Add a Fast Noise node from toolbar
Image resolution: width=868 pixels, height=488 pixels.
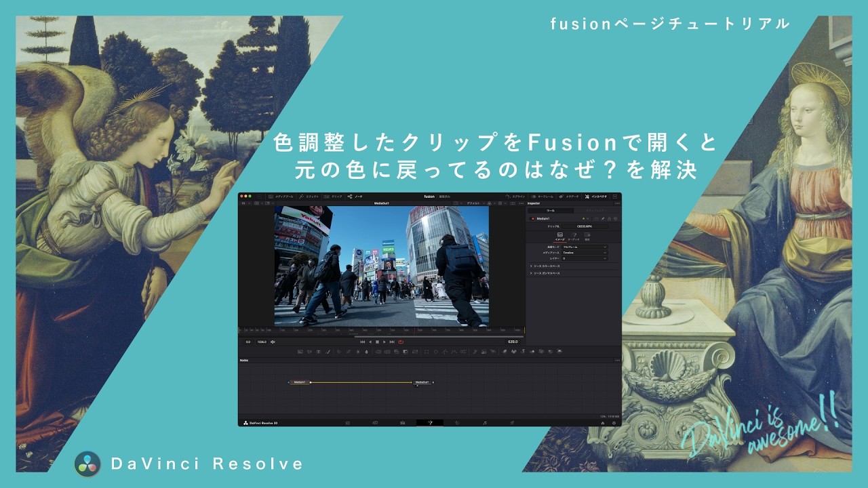pos(309,351)
